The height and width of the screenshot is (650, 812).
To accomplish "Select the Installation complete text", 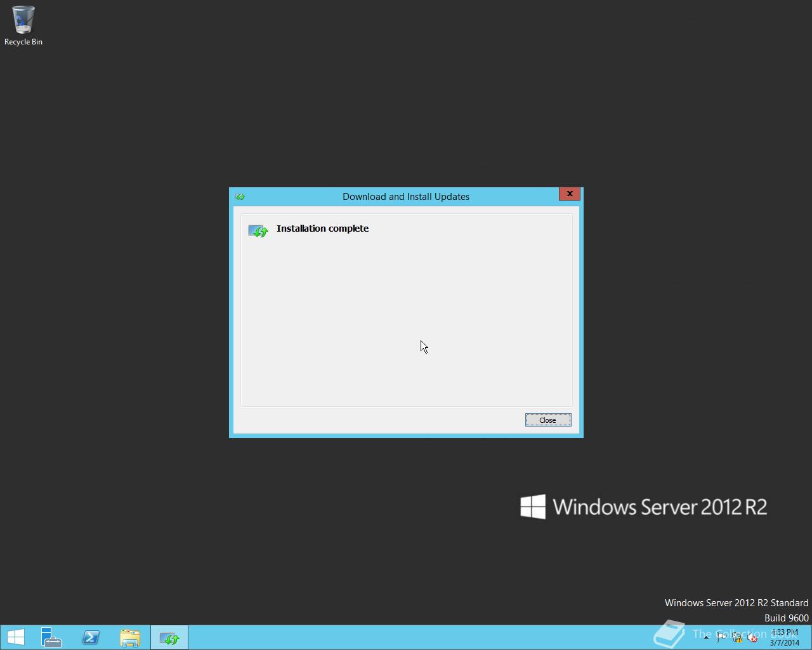I will [x=322, y=229].
